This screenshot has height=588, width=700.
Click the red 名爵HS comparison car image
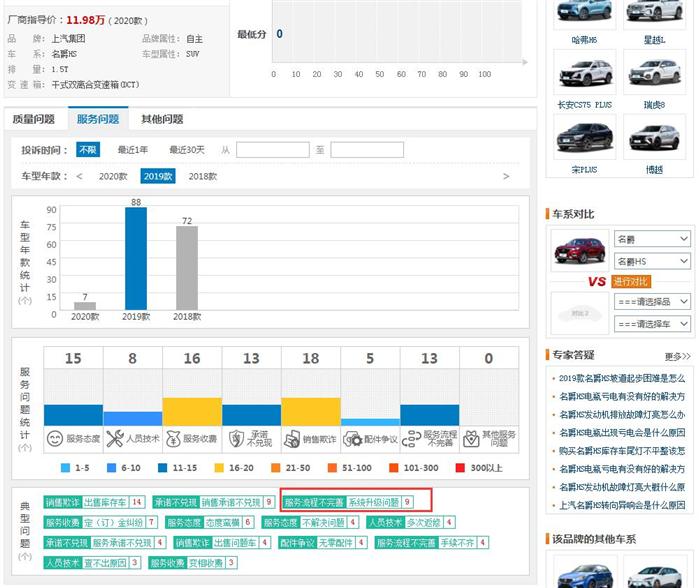579,250
